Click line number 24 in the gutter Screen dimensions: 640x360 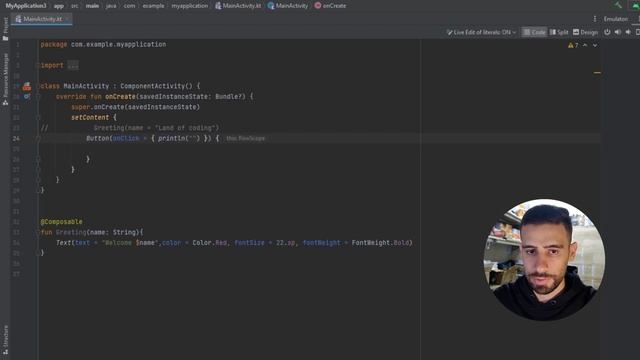(x=16, y=138)
